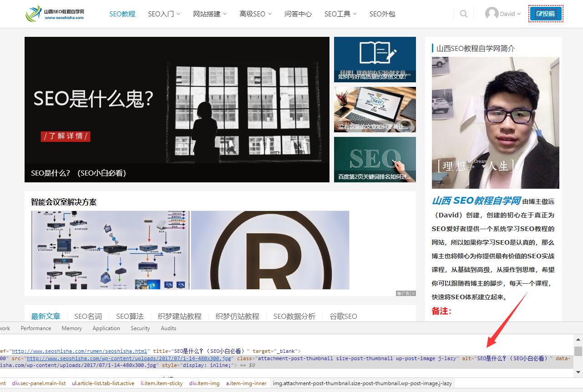The width and height of the screenshot is (583, 392).
Task: Open the SEO外包 navigation item
Action: tap(382, 14)
